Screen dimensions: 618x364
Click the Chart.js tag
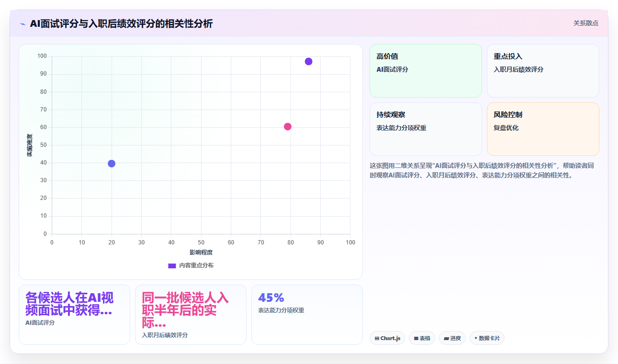pos(387,338)
